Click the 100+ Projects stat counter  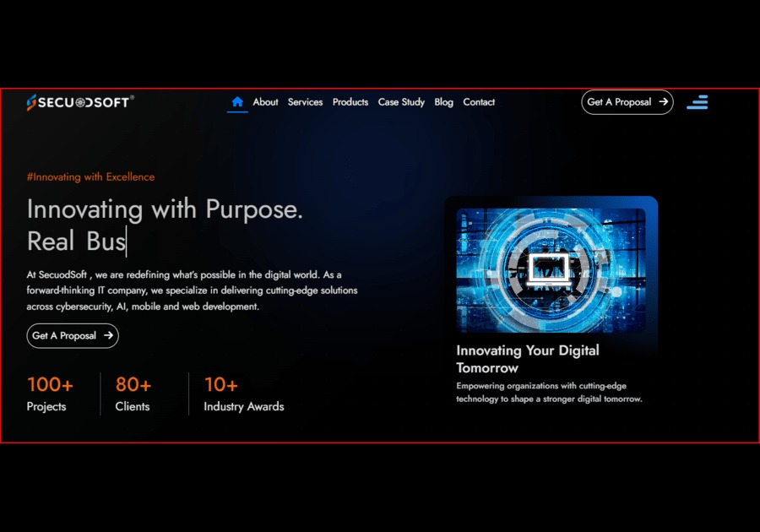[x=50, y=394]
